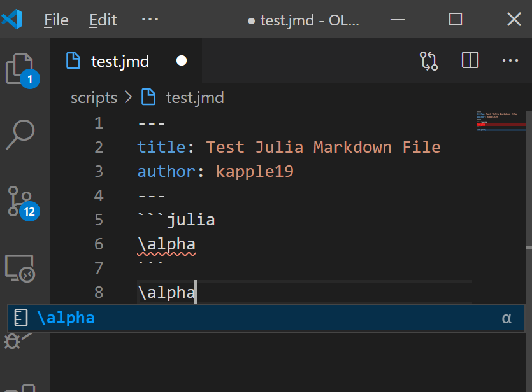Click file icon on test.jmd tab
Viewport: 532px width, 392px height.
point(73,60)
